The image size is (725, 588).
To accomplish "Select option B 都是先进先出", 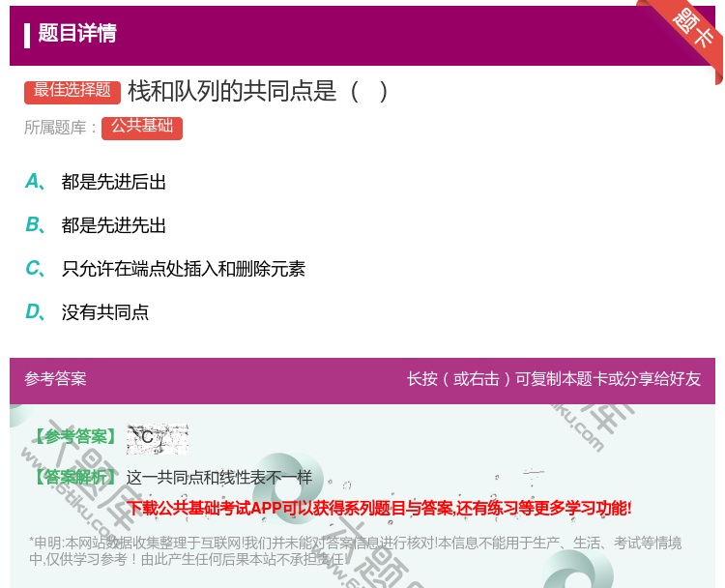I will pyautogui.click(x=96, y=224).
